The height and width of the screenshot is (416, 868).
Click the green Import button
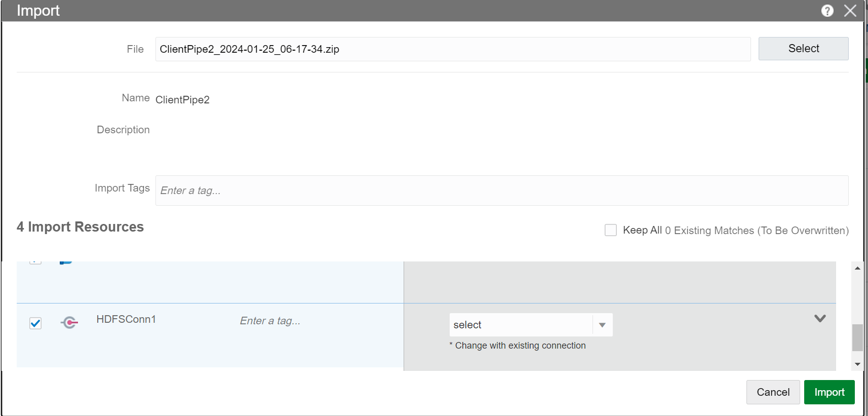[x=829, y=392]
